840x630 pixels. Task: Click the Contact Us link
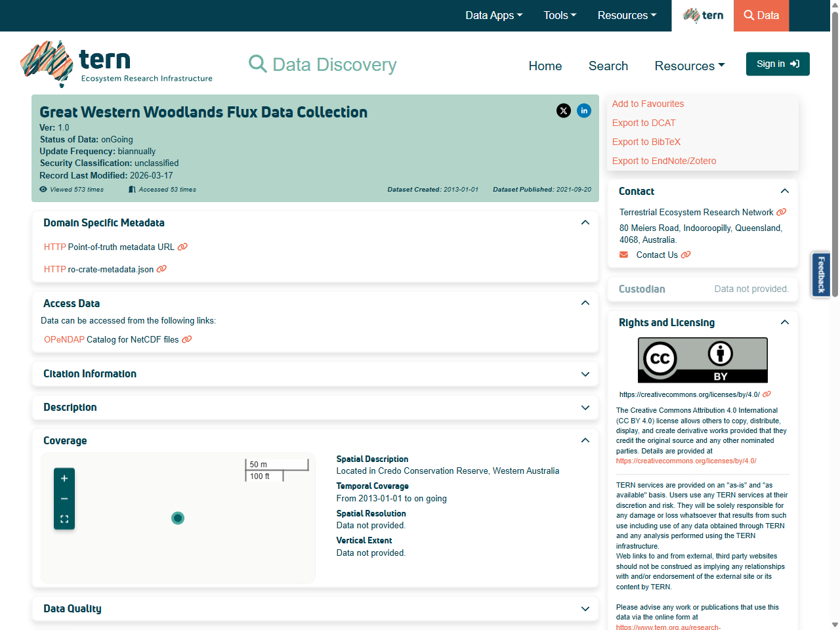click(657, 255)
